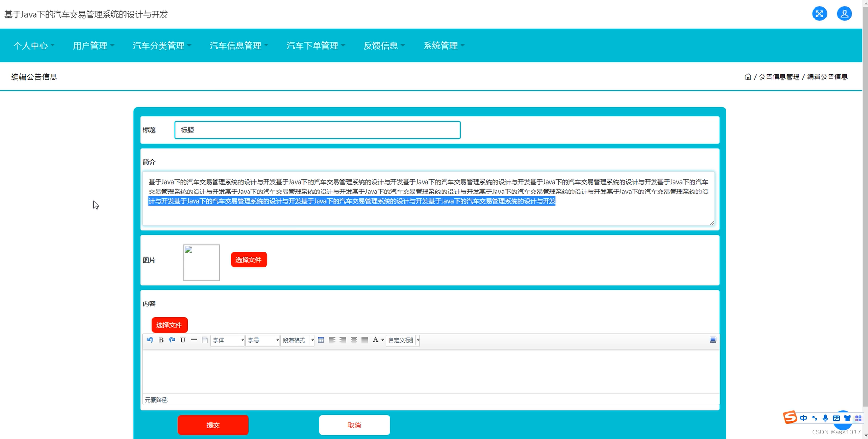Click the undo icon in the content editor
This screenshot has height=439, width=868.
[150, 340]
